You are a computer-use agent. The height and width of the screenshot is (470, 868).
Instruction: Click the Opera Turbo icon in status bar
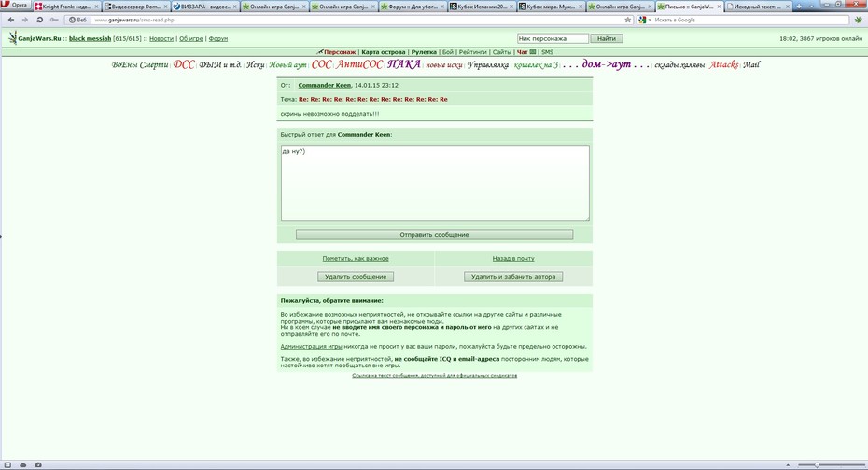click(x=38, y=465)
